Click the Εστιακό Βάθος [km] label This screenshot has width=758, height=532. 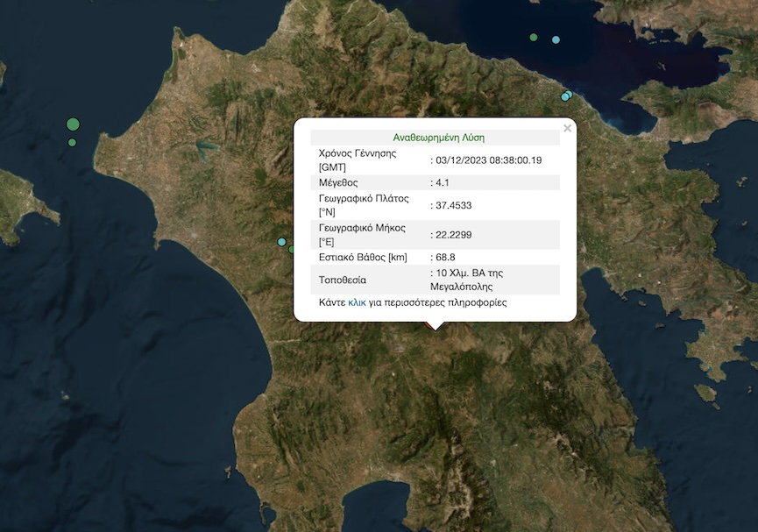363,258
